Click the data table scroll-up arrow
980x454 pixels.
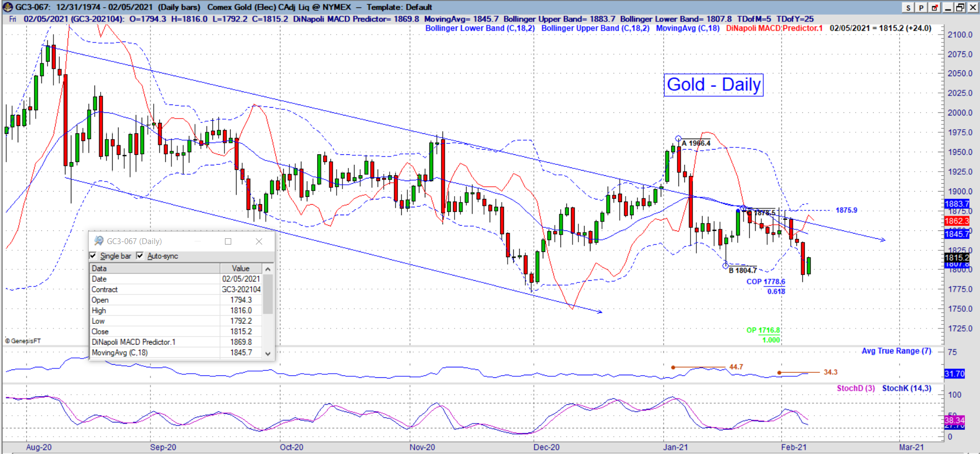(268, 269)
